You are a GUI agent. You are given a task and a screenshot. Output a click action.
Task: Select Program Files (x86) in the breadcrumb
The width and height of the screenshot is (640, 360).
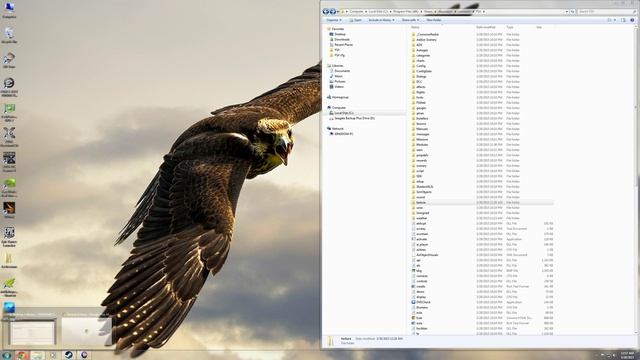(x=406, y=12)
